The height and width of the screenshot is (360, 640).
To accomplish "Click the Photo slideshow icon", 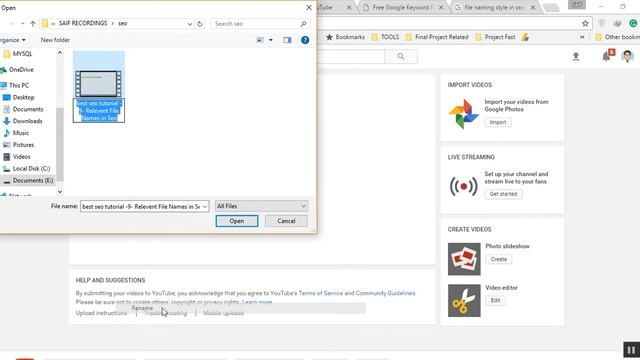I will [x=464, y=259].
